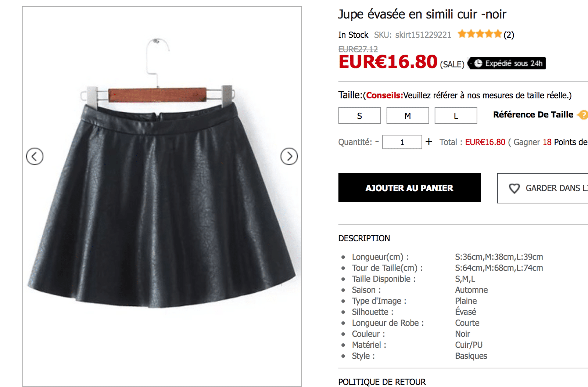Click the quantity input field
Screen dimensions: 588x387
click(402, 142)
